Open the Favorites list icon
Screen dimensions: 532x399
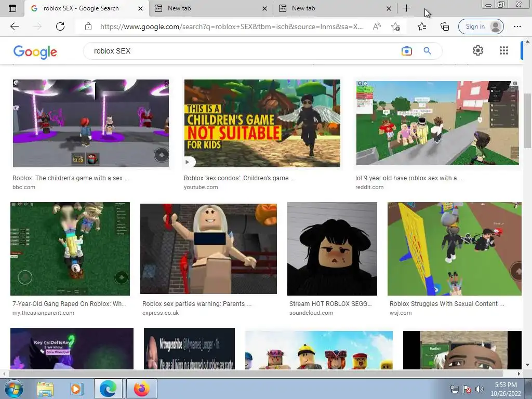coord(422,26)
